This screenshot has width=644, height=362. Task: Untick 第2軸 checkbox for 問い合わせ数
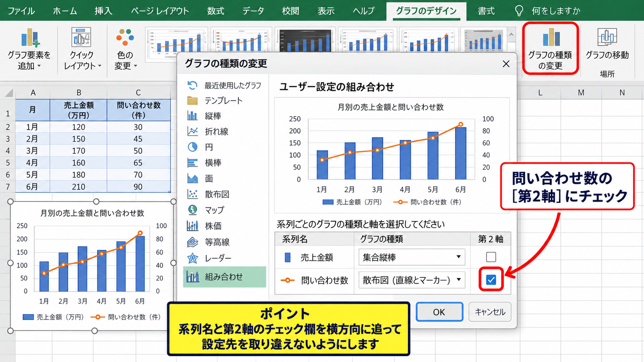click(x=491, y=280)
